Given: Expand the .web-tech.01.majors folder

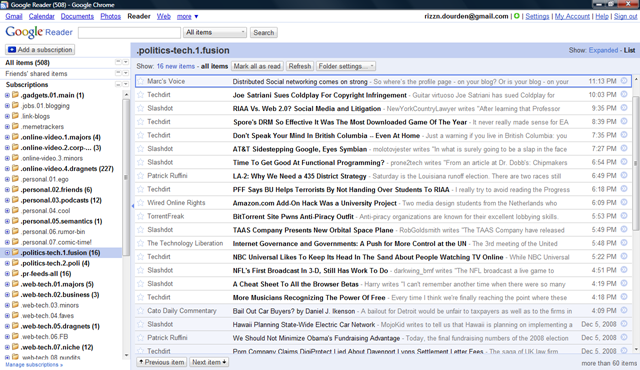Looking at the screenshot, I should tap(7, 284).
